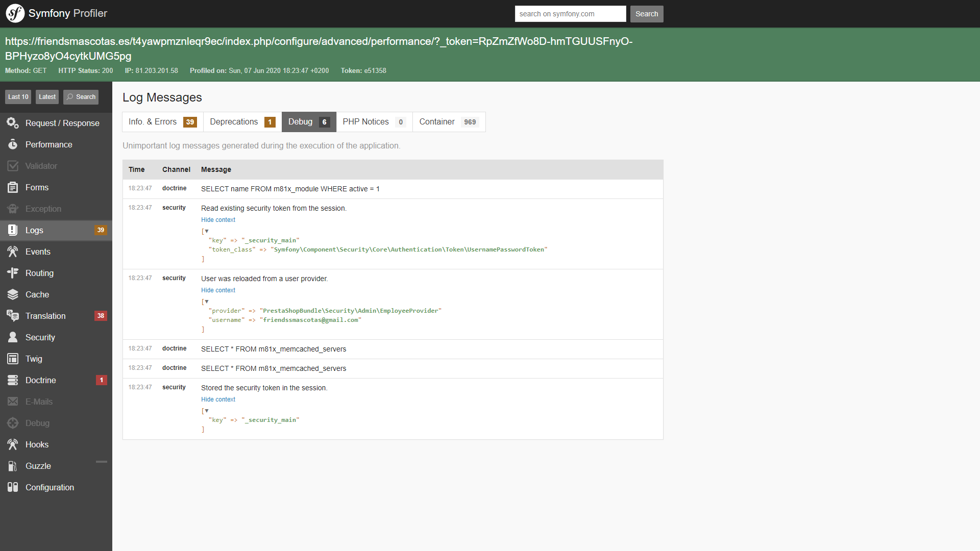This screenshot has width=980, height=551.
Task: Click the Guzzle panel icon
Action: coord(13,466)
